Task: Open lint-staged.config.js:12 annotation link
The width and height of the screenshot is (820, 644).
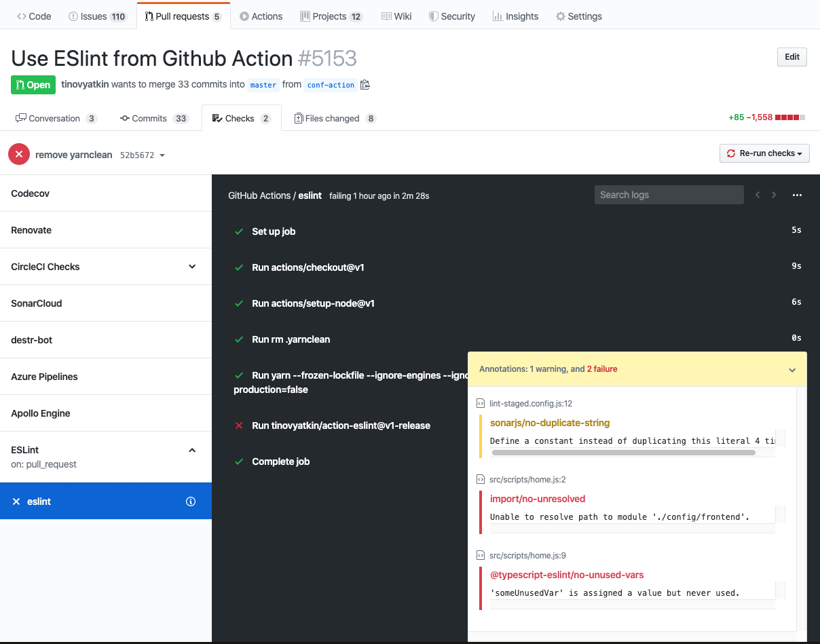Action: point(531,403)
